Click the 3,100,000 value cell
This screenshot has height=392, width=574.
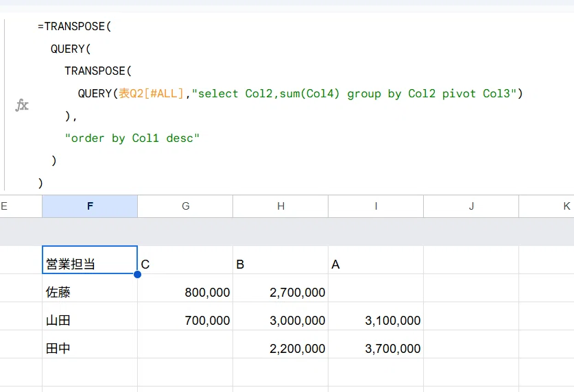[x=376, y=317]
